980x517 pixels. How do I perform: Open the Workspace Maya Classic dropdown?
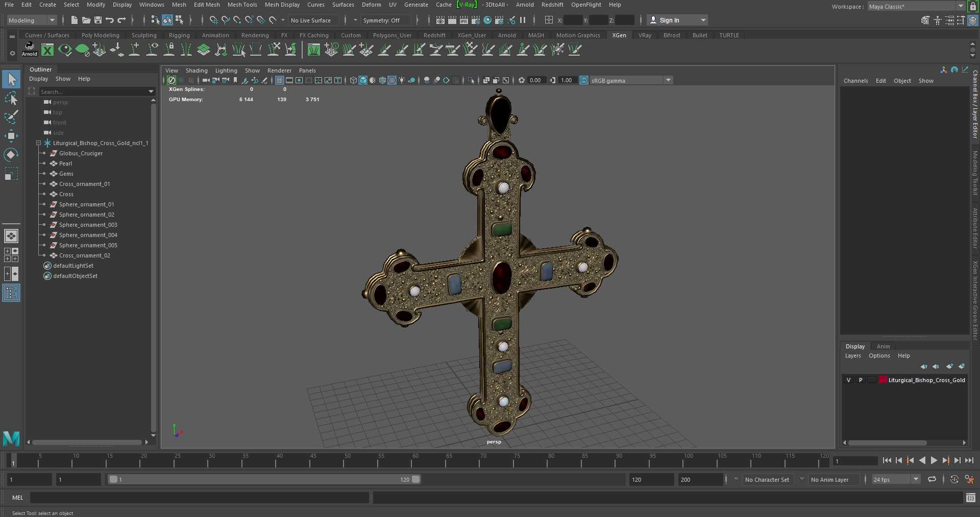pos(916,6)
